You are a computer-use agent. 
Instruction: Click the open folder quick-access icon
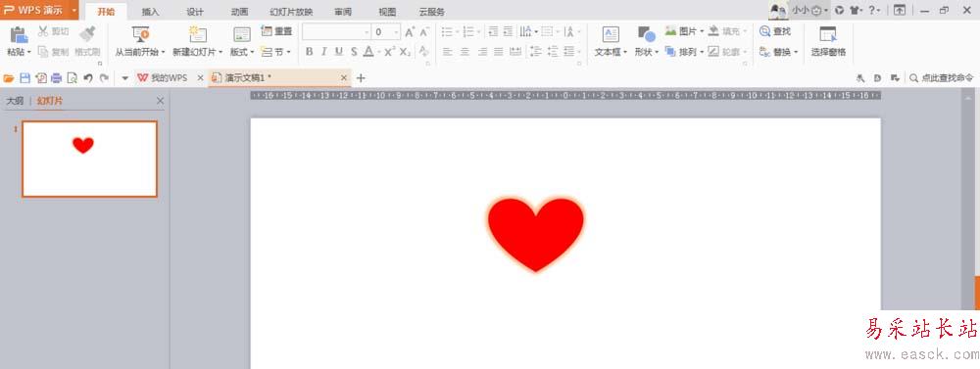click(x=9, y=78)
